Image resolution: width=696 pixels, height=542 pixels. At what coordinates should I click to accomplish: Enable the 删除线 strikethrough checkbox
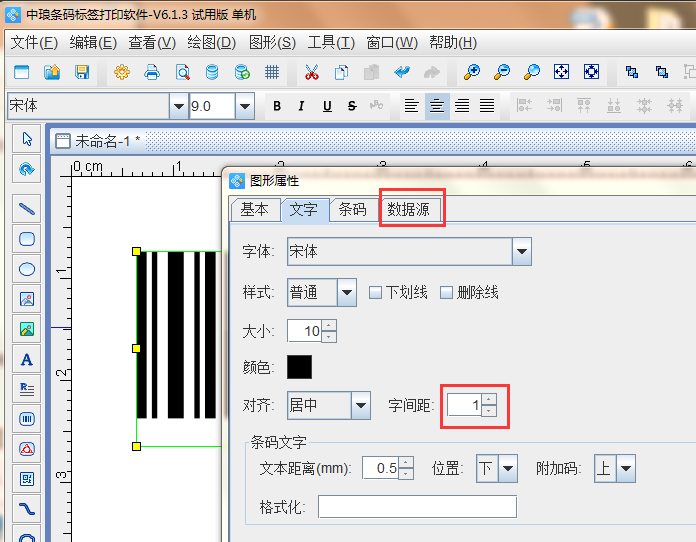pyautogui.click(x=446, y=293)
